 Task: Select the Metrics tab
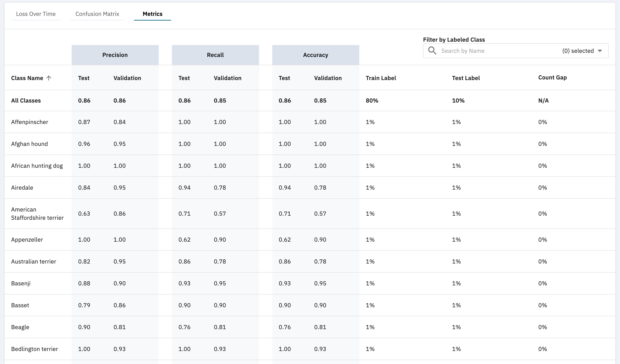[152, 14]
